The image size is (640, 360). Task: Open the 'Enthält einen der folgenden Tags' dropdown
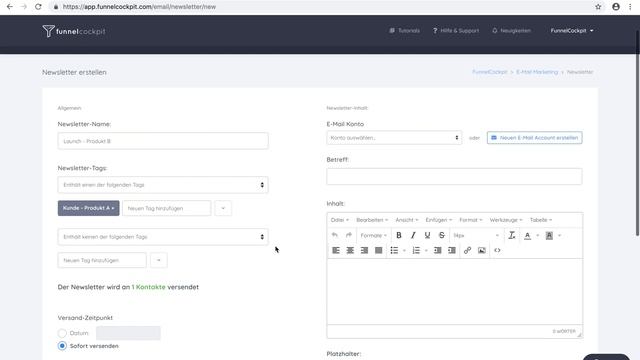(163, 185)
